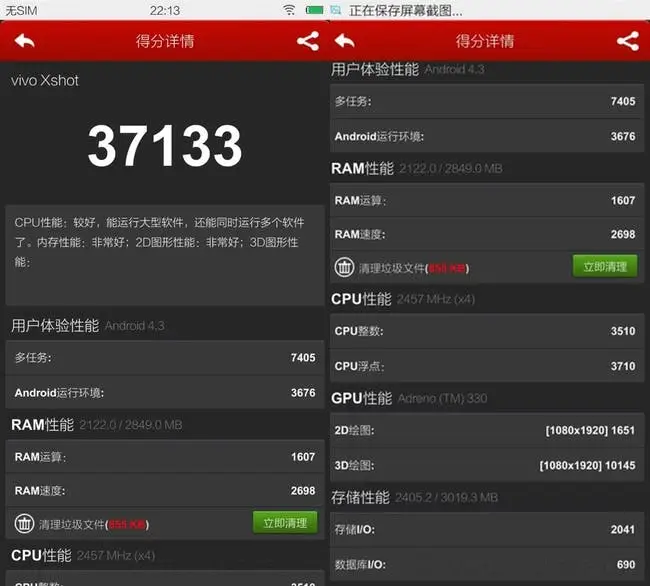Viewport: 650px width, 586px height.
Task: Tap CPU性能 header in right screenshot
Action: click(403, 299)
